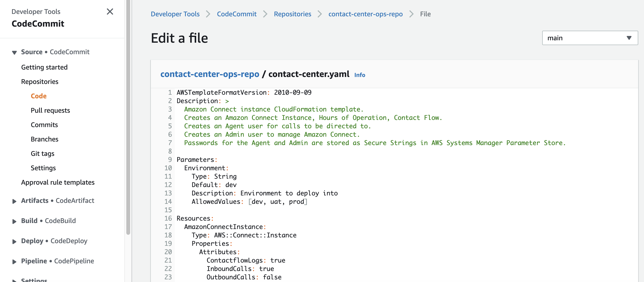Open Commits in the sidebar
This screenshot has height=282, width=644.
tap(44, 125)
